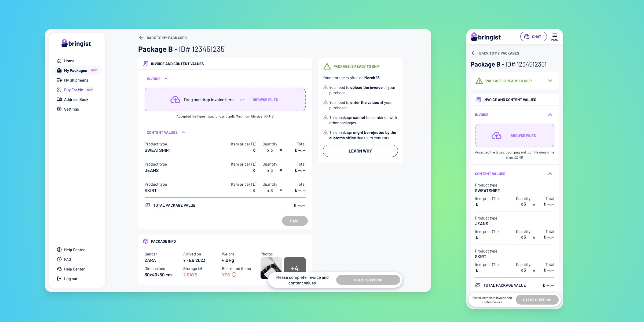Viewport: 644px width, 322px height.
Task: Click the mobile back arrow icon
Action: point(474,53)
